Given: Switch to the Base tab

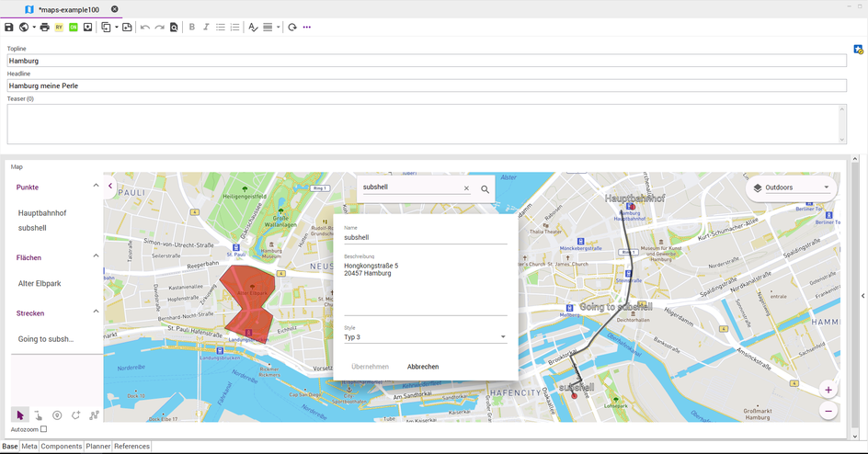Looking at the screenshot, I should coord(10,447).
